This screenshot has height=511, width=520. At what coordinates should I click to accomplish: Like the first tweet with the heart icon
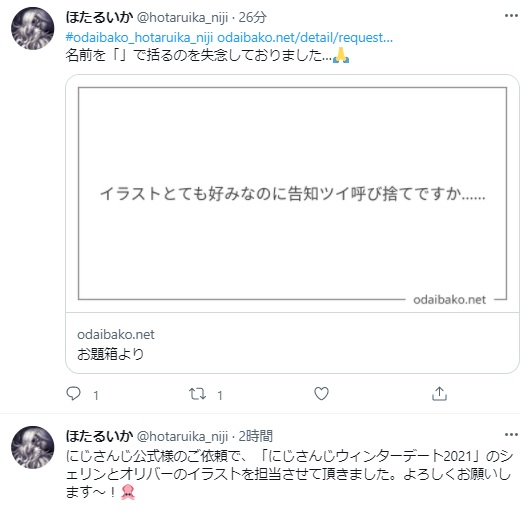coord(321,394)
